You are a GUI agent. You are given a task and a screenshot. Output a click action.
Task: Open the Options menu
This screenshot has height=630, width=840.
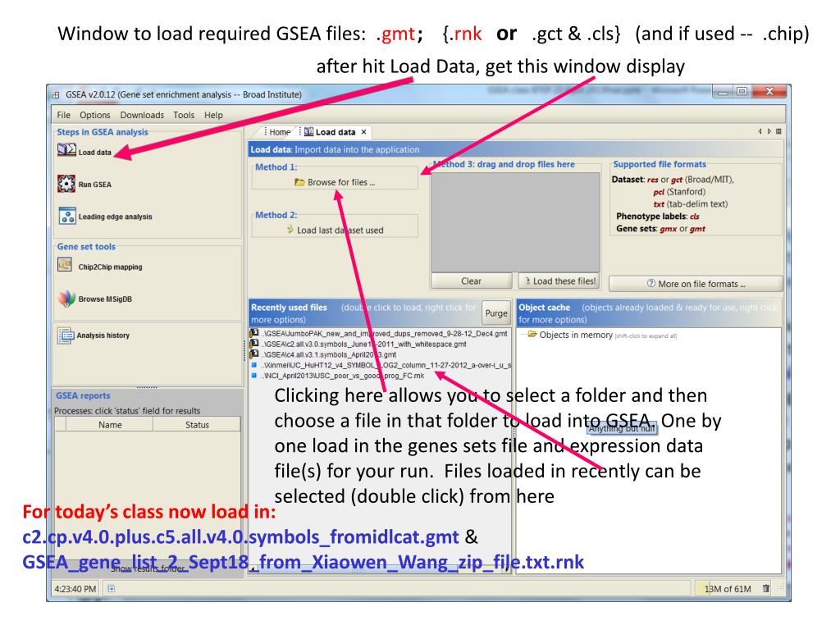(x=95, y=115)
